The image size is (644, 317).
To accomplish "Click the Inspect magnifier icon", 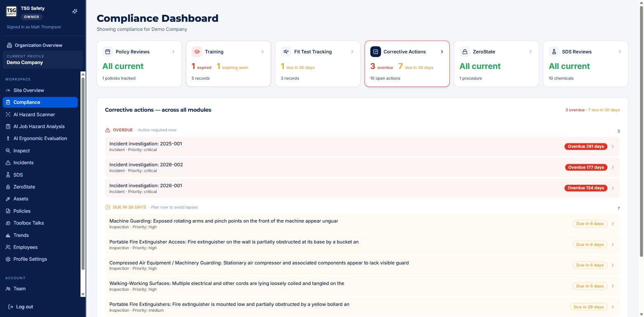I will pos(8,151).
